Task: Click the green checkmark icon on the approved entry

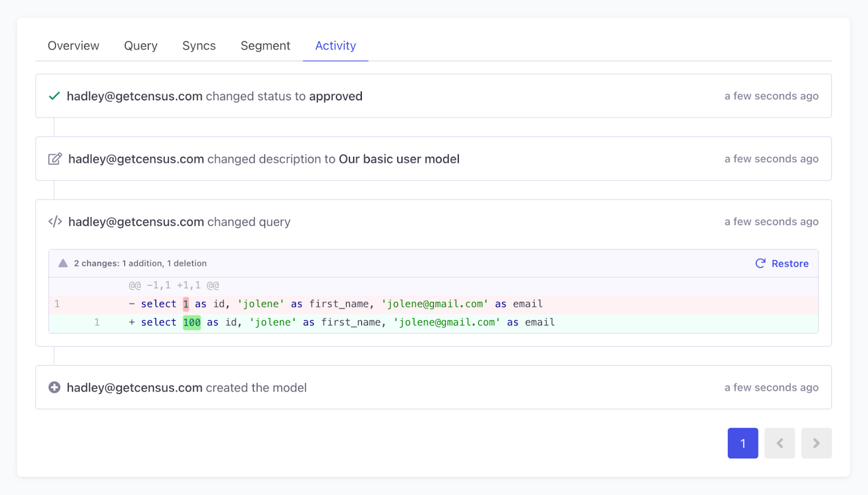Action: 54,95
